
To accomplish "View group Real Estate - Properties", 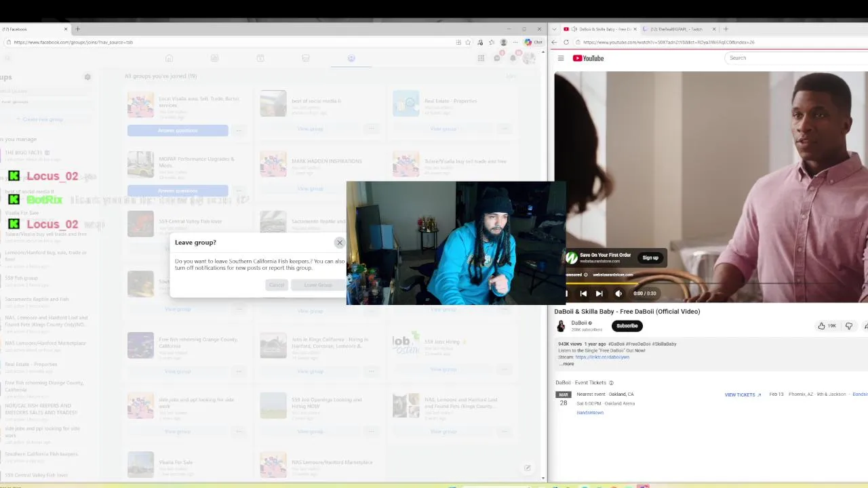I will pos(443,129).
